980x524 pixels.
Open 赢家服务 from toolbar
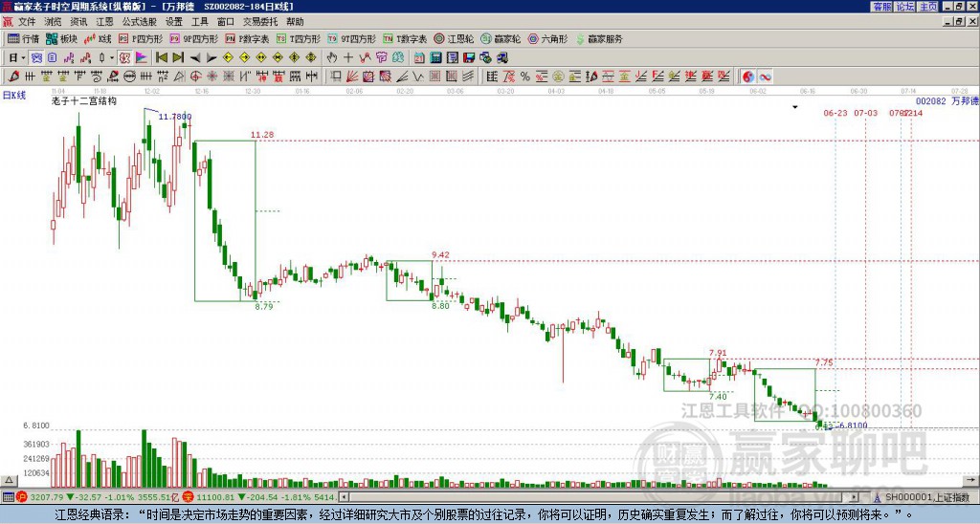(599, 38)
